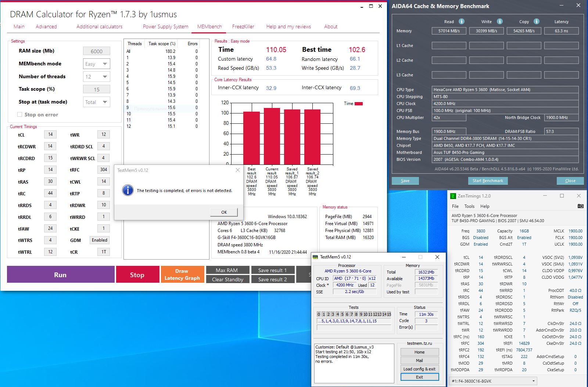
Task: Open the Power Supply System tab
Action: point(165,26)
